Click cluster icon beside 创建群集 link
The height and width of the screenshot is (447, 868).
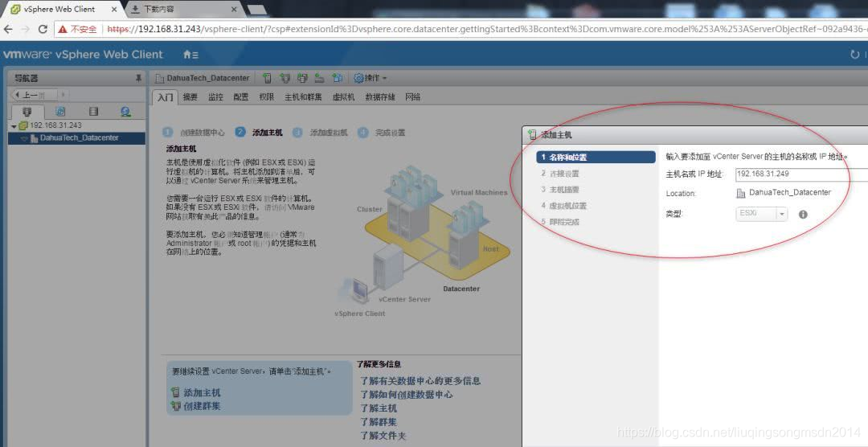(x=175, y=406)
